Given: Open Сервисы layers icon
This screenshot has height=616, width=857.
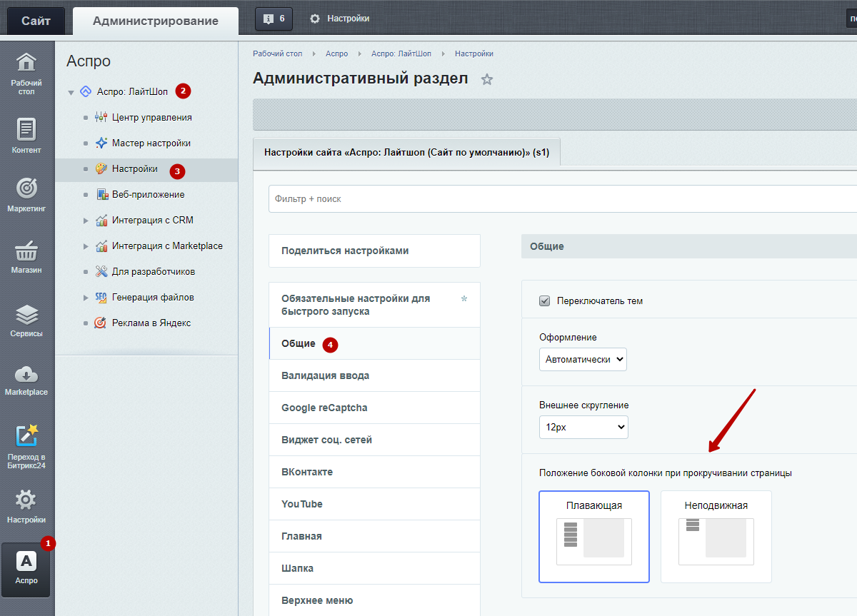Looking at the screenshot, I should (26, 315).
